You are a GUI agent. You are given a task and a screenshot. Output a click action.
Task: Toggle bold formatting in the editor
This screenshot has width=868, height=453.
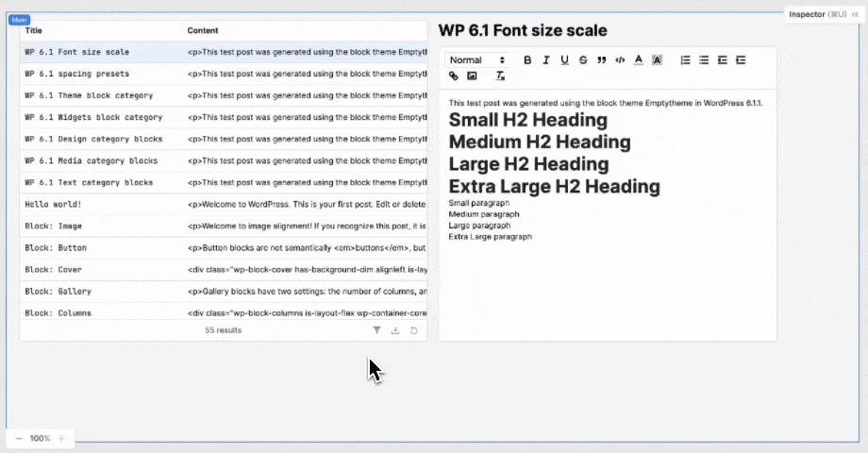(527, 60)
